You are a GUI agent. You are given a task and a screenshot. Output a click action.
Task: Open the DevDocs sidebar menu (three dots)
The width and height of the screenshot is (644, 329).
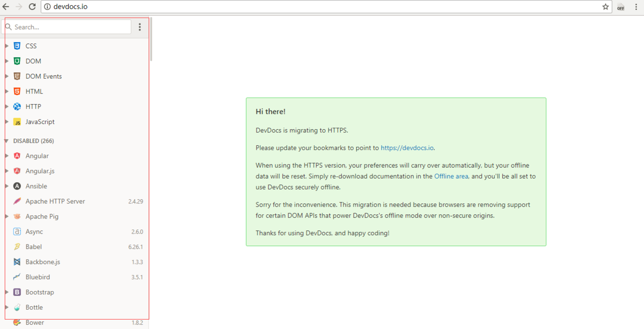click(x=140, y=27)
